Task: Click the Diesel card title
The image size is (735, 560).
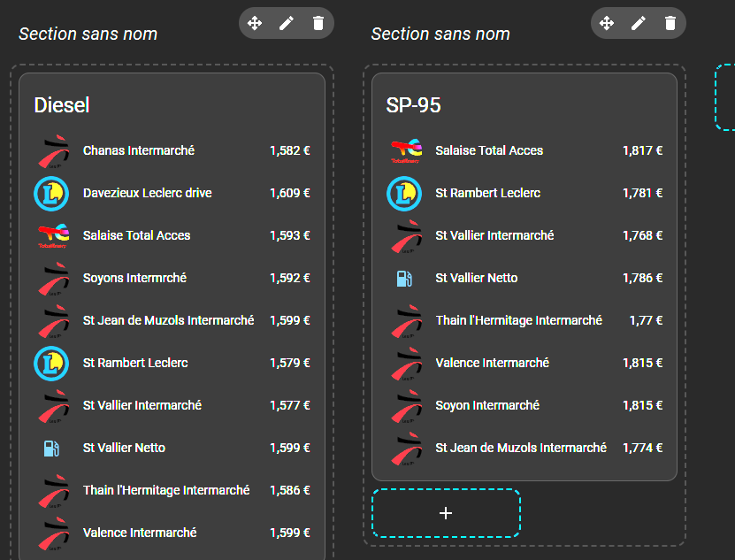Action: click(x=62, y=105)
